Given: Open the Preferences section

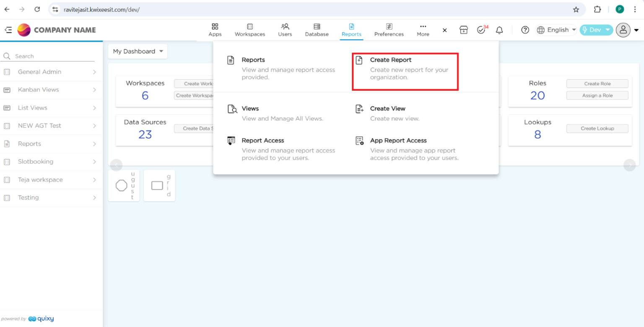Looking at the screenshot, I should (389, 29).
